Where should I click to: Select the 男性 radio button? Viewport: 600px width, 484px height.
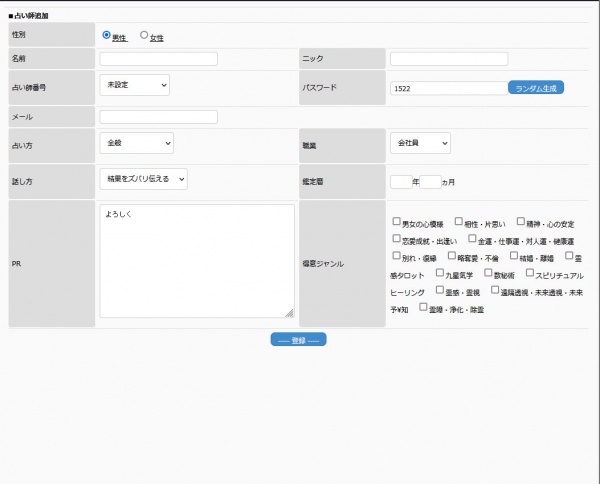click(x=107, y=36)
